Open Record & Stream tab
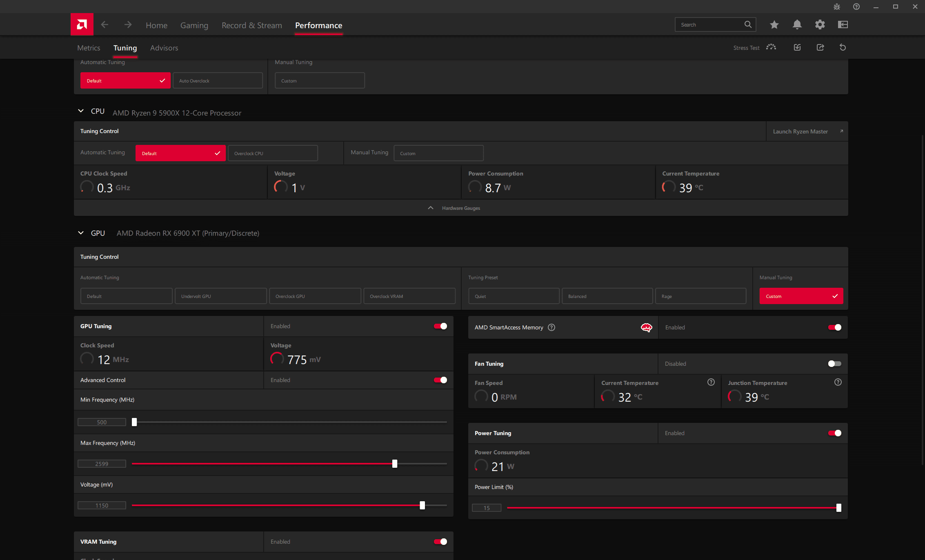 point(251,25)
